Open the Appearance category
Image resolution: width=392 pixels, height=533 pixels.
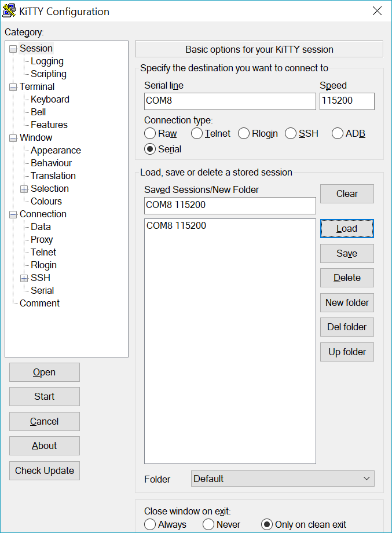56,150
